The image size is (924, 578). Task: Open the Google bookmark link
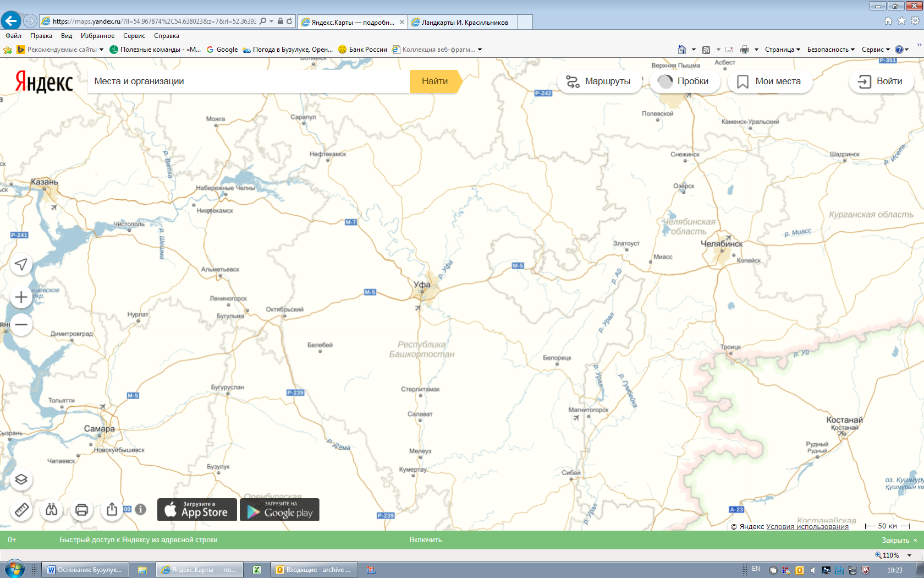(222, 50)
